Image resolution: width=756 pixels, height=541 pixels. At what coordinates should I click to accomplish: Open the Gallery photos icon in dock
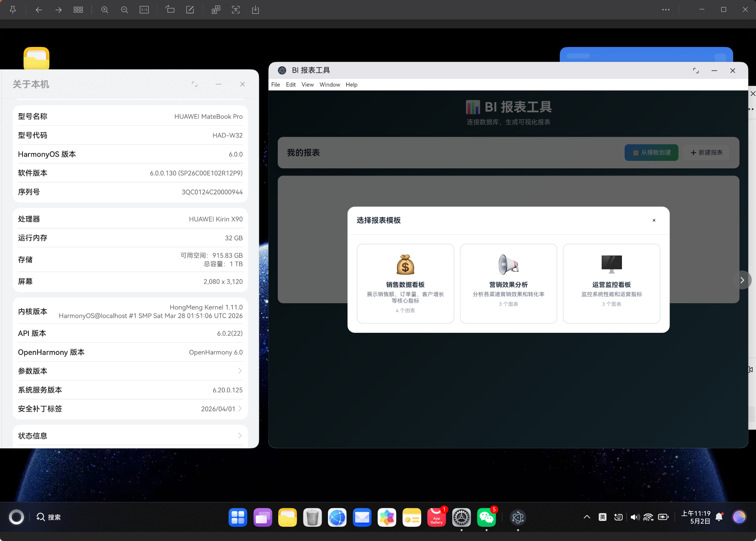(x=387, y=517)
